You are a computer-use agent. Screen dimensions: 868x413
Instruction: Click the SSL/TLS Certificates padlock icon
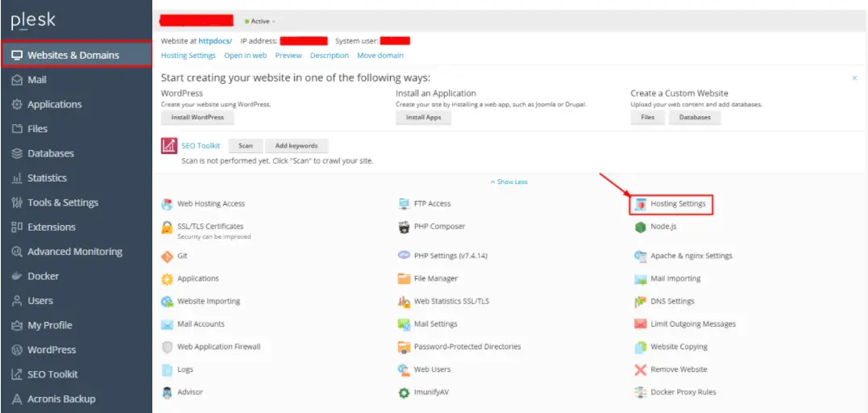[x=167, y=227]
